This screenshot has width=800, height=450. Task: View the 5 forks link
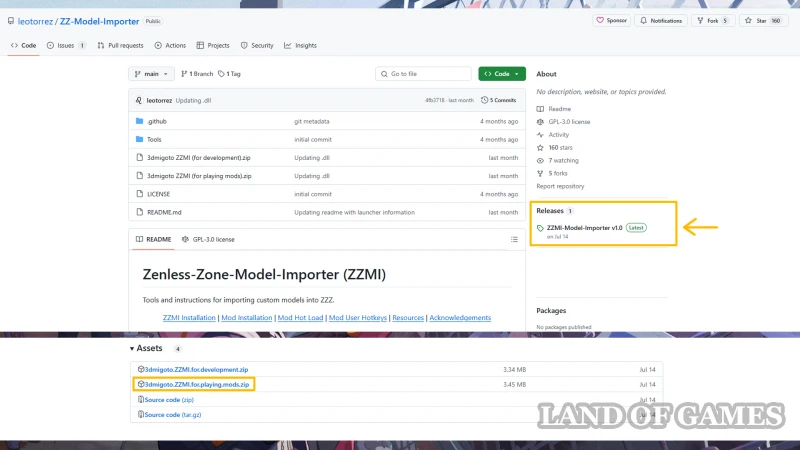(x=558, y=173)
